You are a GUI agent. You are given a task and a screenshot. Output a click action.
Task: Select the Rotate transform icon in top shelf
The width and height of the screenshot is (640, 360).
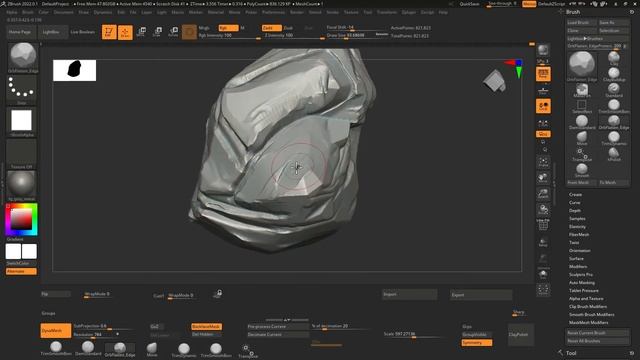point(173,32)
